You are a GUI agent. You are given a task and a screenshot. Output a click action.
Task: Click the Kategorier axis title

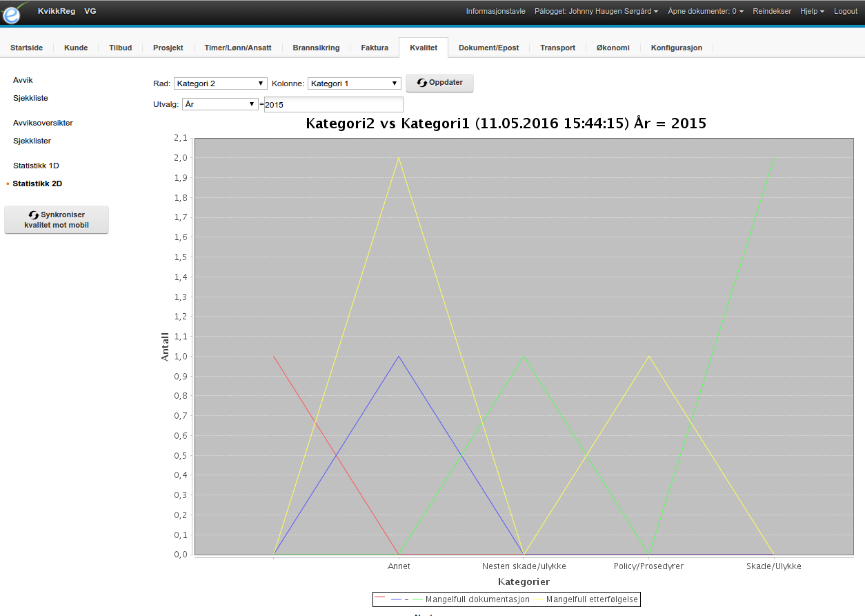pyautogui.click(x=524, y=583)
